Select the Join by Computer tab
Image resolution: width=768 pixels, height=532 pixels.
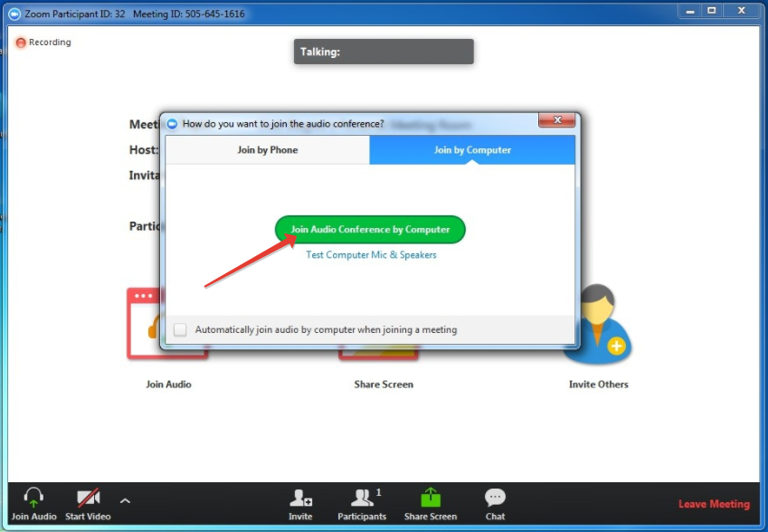point(472,150)
